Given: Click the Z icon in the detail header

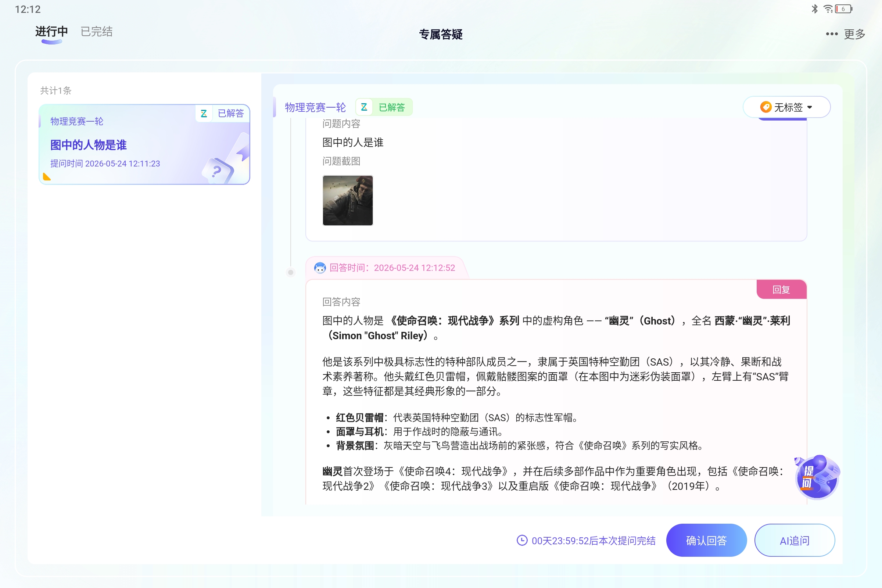Looking at the screenshot, I should point(364,107).
